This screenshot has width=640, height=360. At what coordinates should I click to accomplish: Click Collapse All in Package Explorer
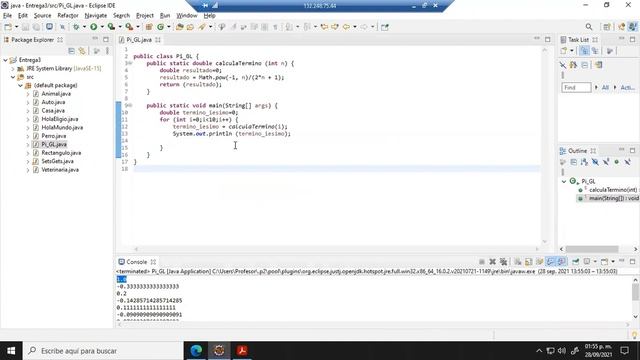pyautogui.click(x=71, y=51)
